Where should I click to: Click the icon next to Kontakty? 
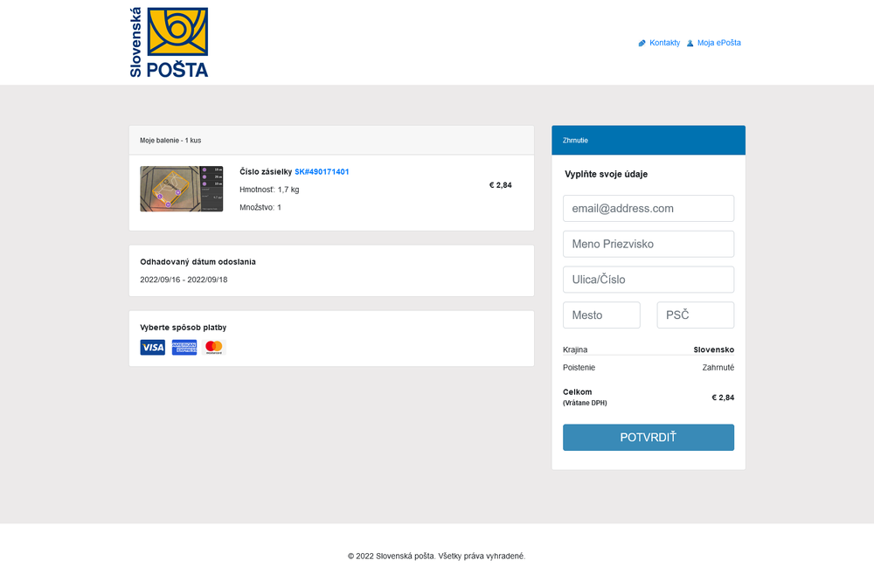(x=642, y=43)
